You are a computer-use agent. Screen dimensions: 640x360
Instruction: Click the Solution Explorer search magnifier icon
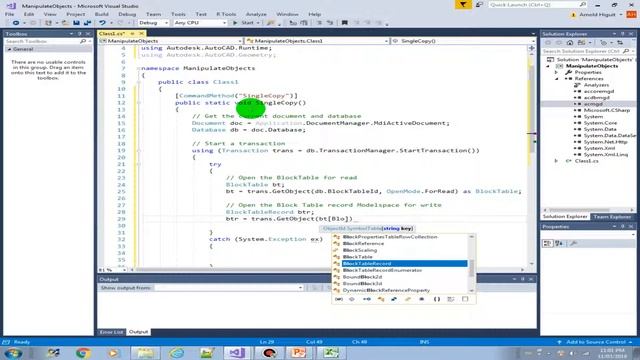click(626, 51)
